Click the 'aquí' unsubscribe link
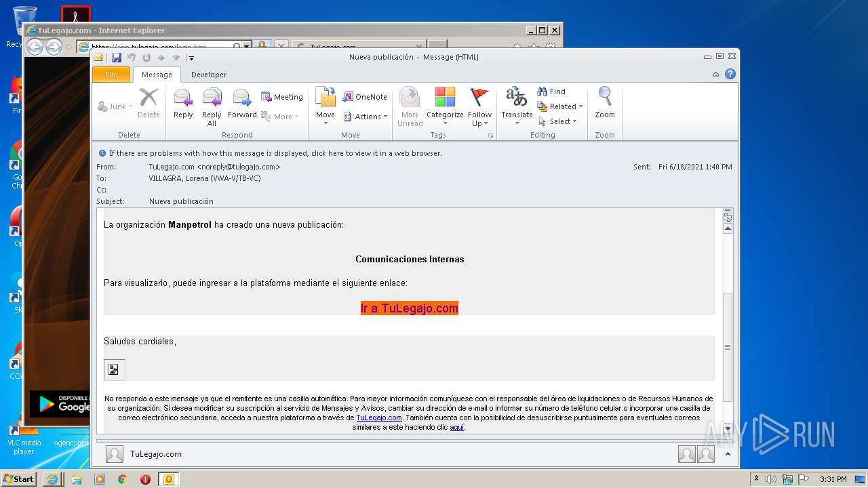The image size is (868, 488). tap(457, 427)
